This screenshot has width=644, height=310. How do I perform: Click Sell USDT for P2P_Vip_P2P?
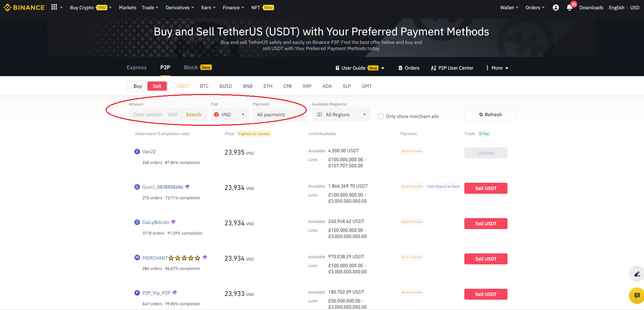click(x=486, y=294)
